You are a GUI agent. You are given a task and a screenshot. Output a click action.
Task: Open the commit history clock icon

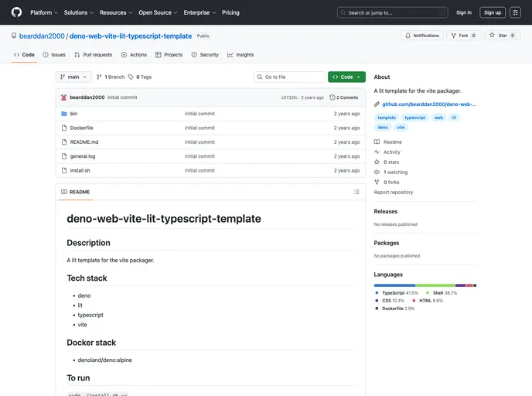tap(332, 97)
